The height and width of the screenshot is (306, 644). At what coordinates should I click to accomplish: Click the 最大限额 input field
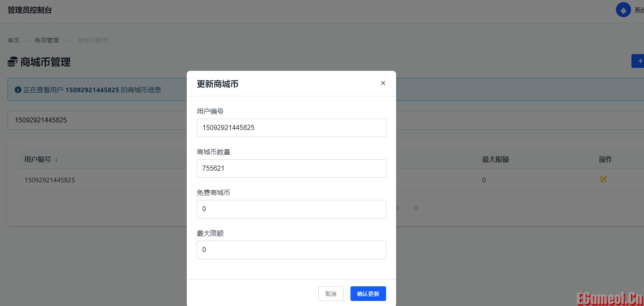(291, 249)
